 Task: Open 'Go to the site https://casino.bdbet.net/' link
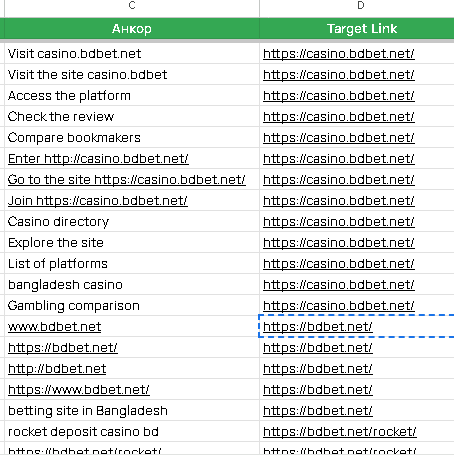[x=127, y=180]
